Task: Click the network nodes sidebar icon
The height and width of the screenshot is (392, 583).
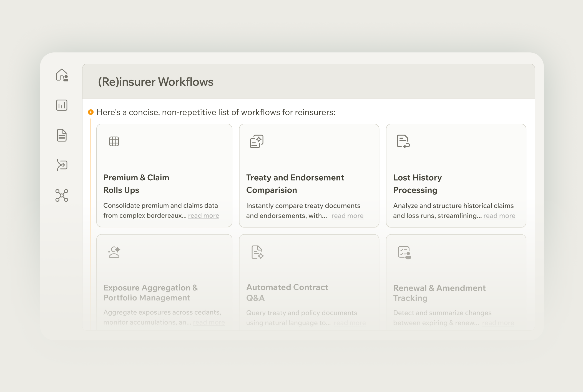Action: coord(62,195)
